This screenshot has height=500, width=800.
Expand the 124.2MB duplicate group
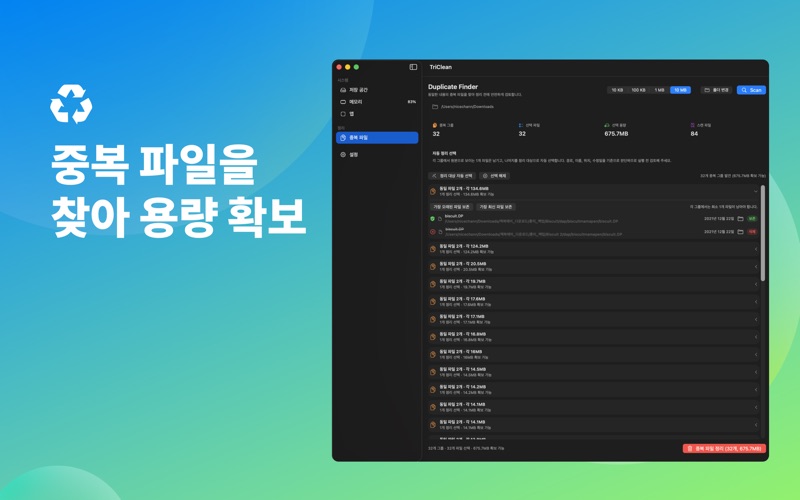click(756, 249)
